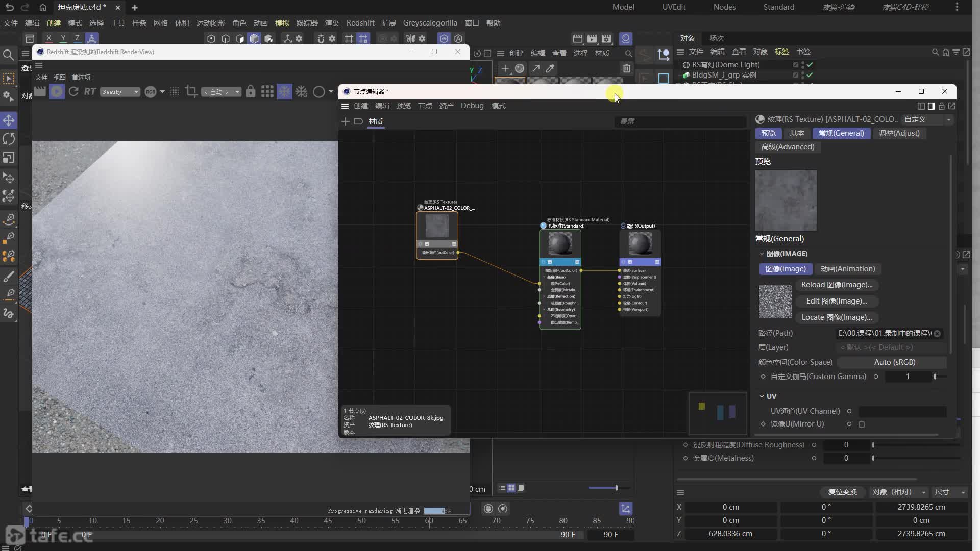Click the eyedropper icon in material manager
Screen dimensions: 980x551
[x=550, y=68]
